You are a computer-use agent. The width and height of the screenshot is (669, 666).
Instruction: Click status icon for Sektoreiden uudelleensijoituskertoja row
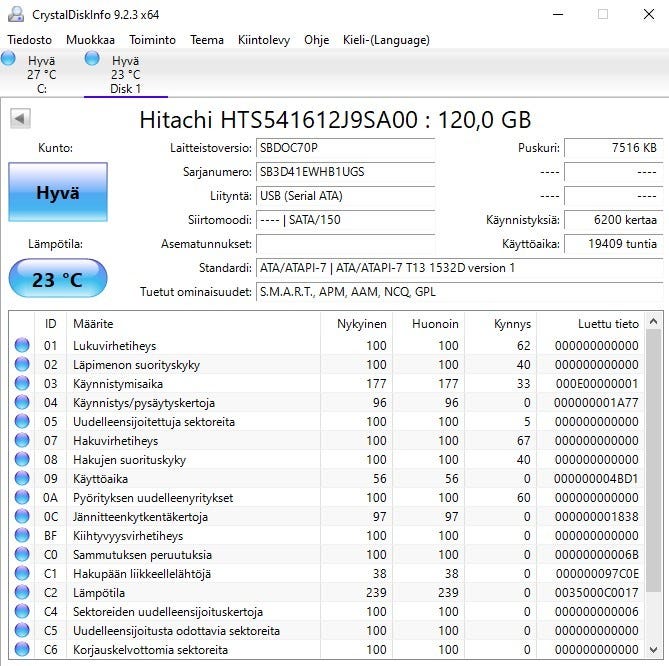[x=22, y=611]
